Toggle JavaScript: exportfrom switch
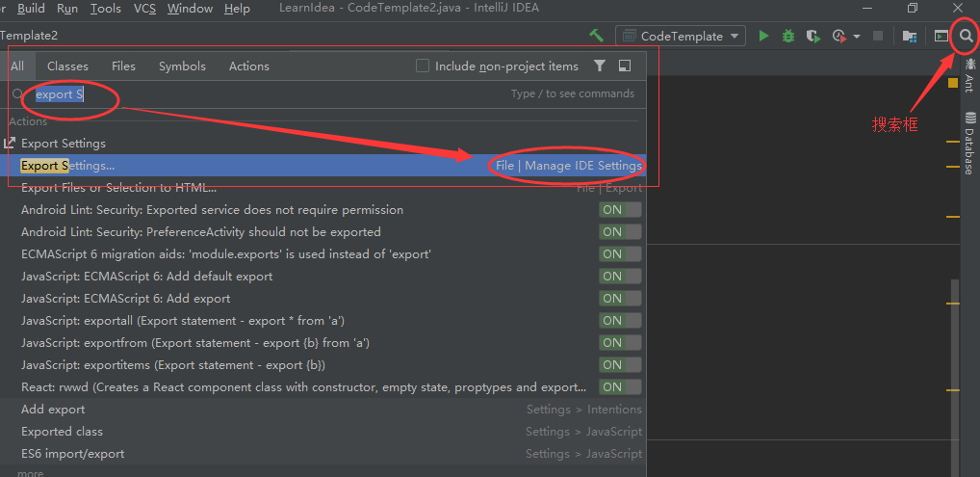The image size is (980, 477). coord(620,343)
